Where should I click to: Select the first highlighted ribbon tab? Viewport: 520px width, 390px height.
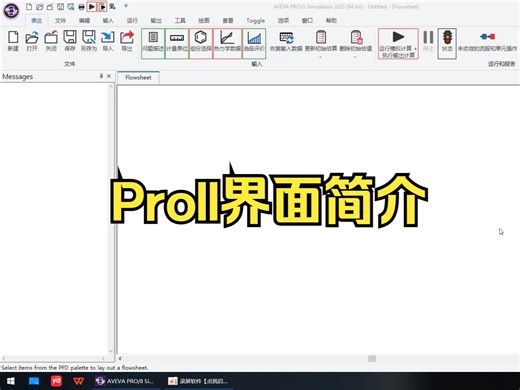(36, 21)
